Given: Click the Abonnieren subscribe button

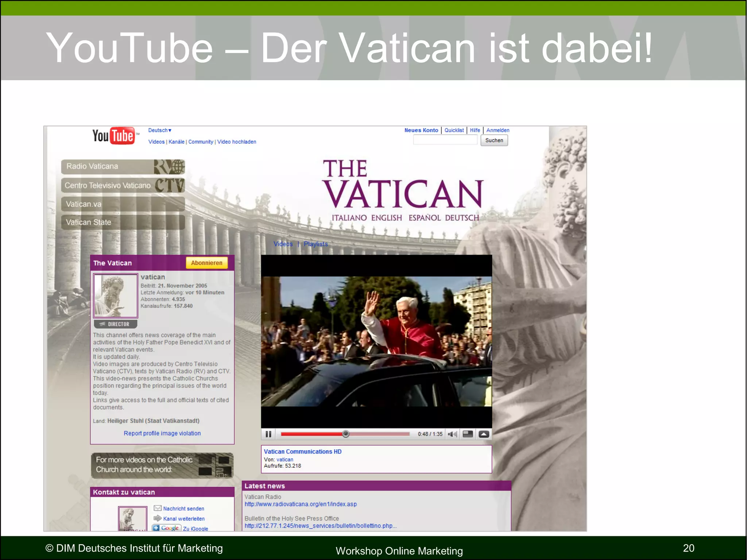Looking at the screenshot, I should tap(206, 263).
